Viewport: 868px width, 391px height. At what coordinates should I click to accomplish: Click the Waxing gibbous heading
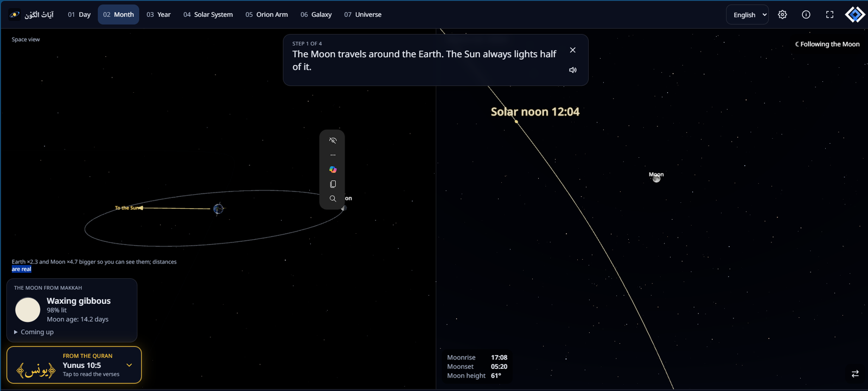(79, 300)
